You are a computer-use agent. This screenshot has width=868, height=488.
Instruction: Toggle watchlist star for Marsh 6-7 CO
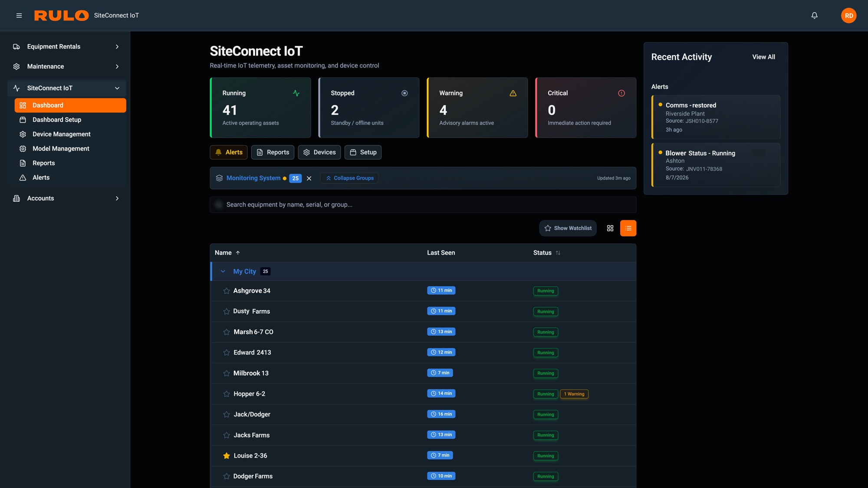tap(226, 332)
